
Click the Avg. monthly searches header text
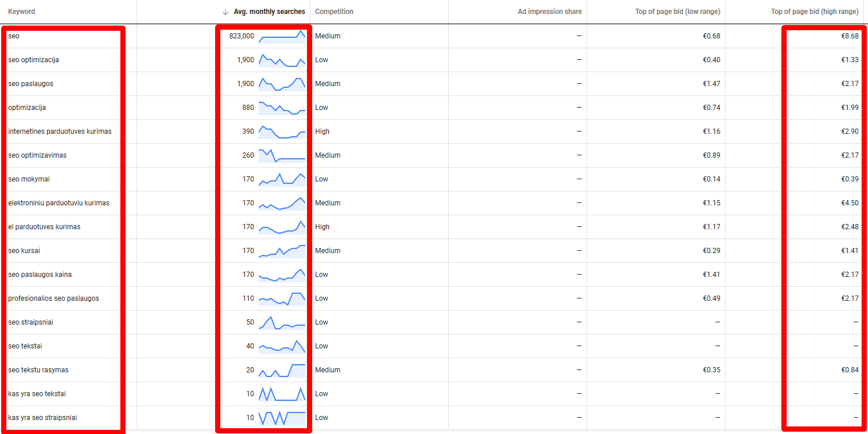pos(269,12)
